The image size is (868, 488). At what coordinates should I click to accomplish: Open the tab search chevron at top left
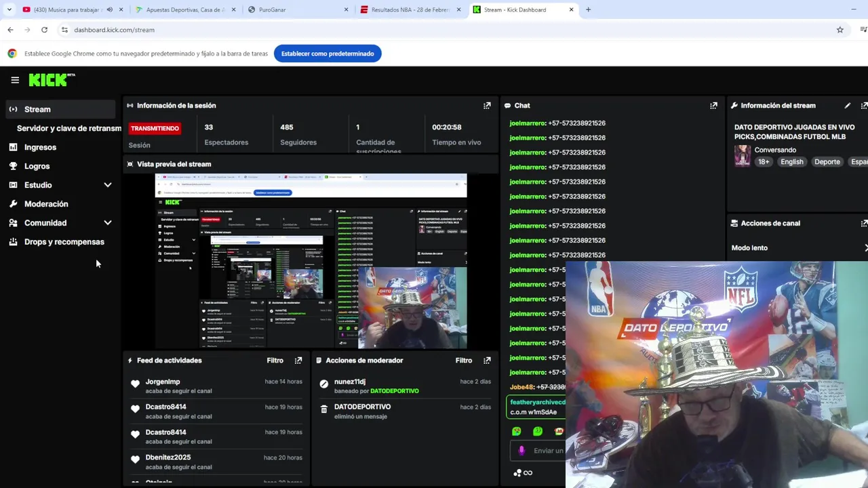click(9, 9)
